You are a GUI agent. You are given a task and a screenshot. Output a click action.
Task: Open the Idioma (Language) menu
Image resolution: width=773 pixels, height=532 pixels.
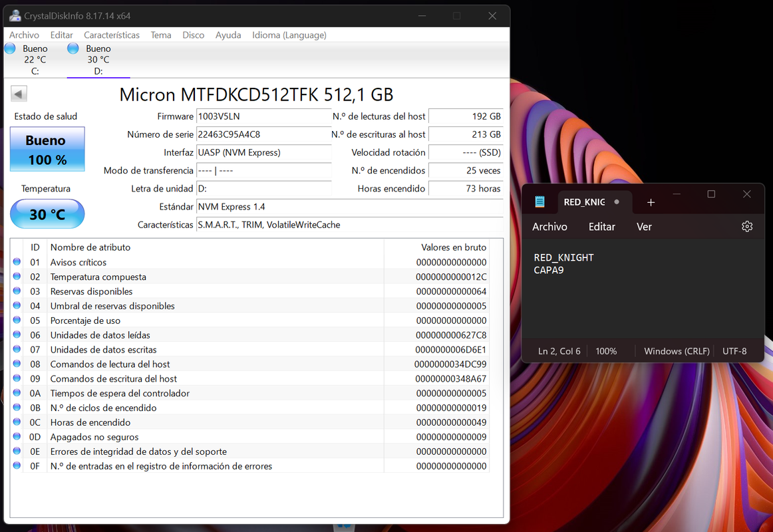(x=289, y=35)
